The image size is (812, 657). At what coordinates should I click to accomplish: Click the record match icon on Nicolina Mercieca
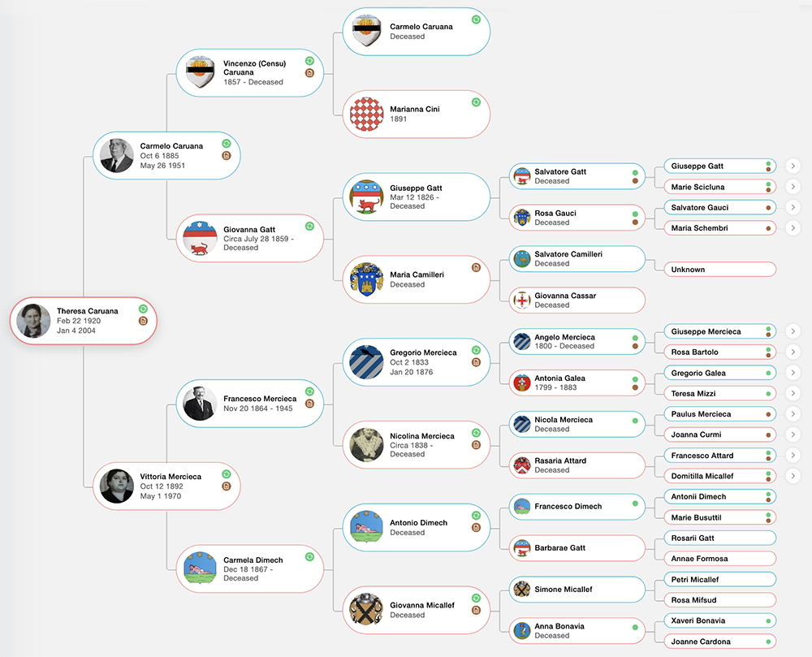pyautogui.click(x=476, y=444)
